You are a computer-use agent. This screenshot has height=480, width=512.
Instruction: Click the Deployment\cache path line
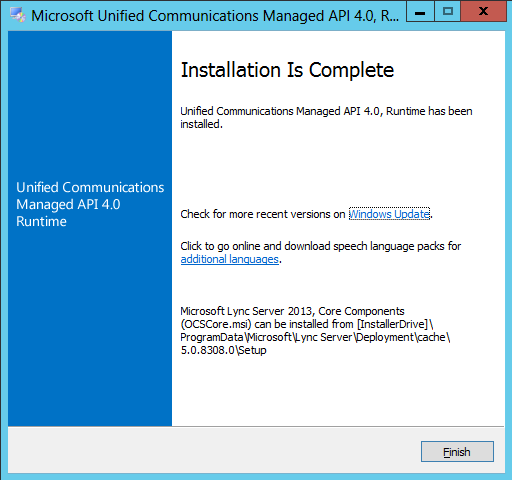click(315, 337)
